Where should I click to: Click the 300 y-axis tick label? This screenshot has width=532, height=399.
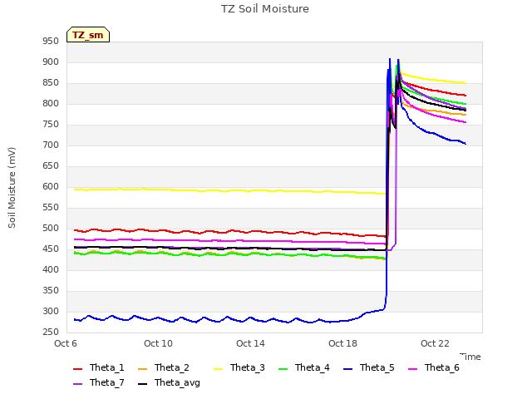tap(51, 312)
